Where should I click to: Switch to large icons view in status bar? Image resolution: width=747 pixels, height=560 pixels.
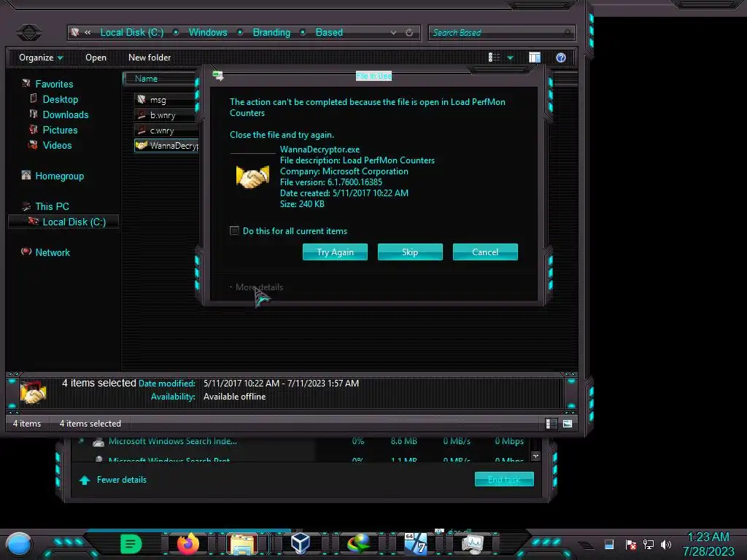[568, 424]
